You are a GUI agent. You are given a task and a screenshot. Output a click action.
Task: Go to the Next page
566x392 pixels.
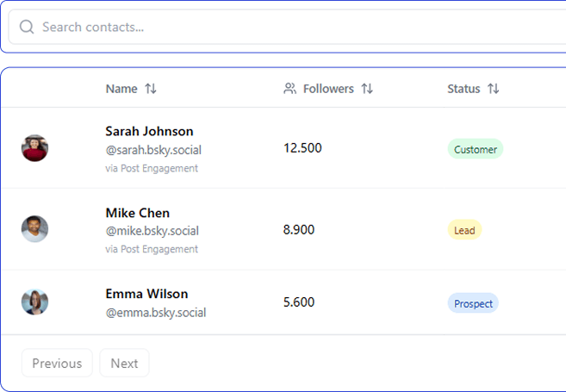coord(124,364)
